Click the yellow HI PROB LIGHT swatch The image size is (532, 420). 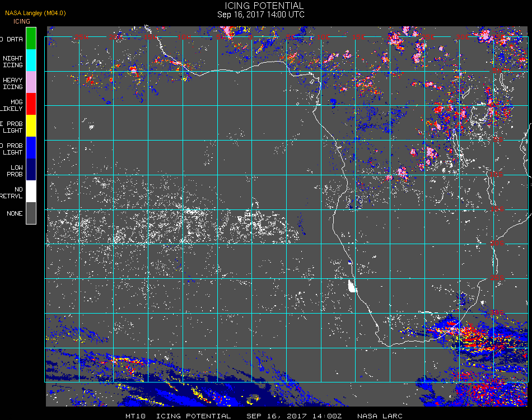31,126
